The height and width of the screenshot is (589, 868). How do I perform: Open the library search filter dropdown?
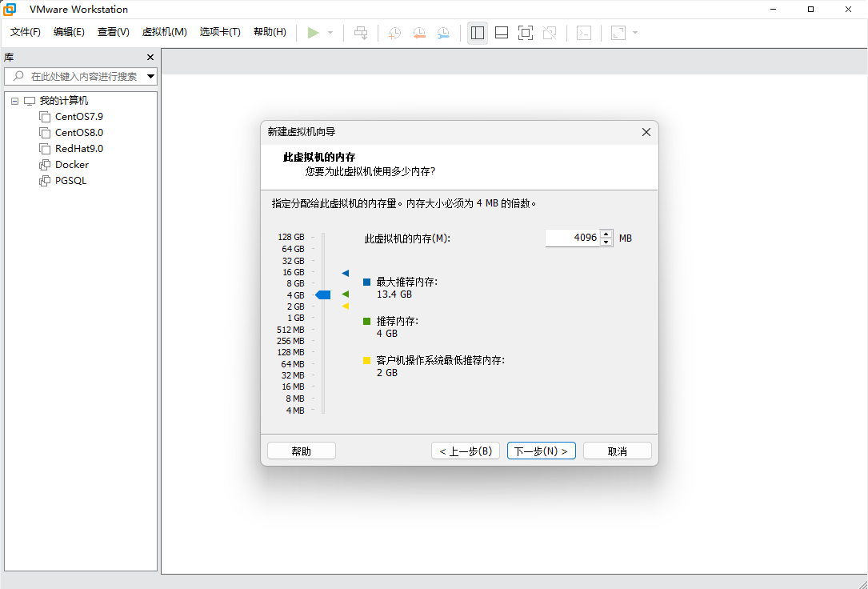pyautogui.click(x=150, y=76)
